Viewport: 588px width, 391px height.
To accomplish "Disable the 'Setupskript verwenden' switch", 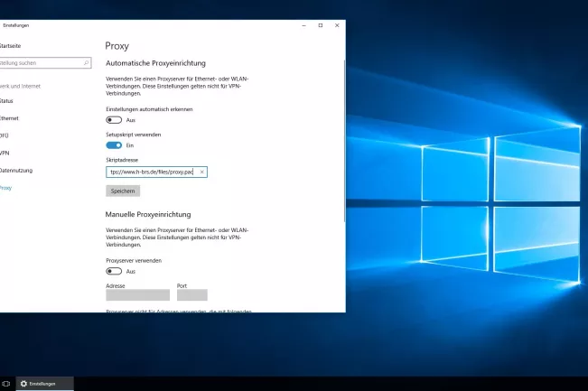I will point(114,144).
